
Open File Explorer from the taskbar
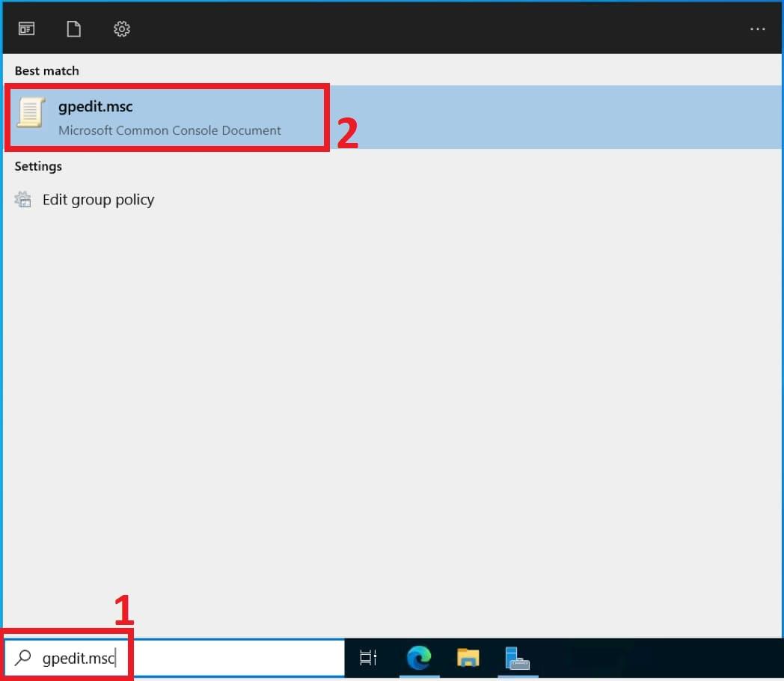[468, 658]
